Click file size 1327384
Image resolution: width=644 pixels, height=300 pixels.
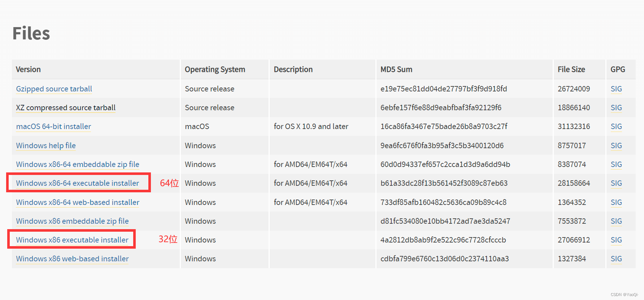[572, 259]
